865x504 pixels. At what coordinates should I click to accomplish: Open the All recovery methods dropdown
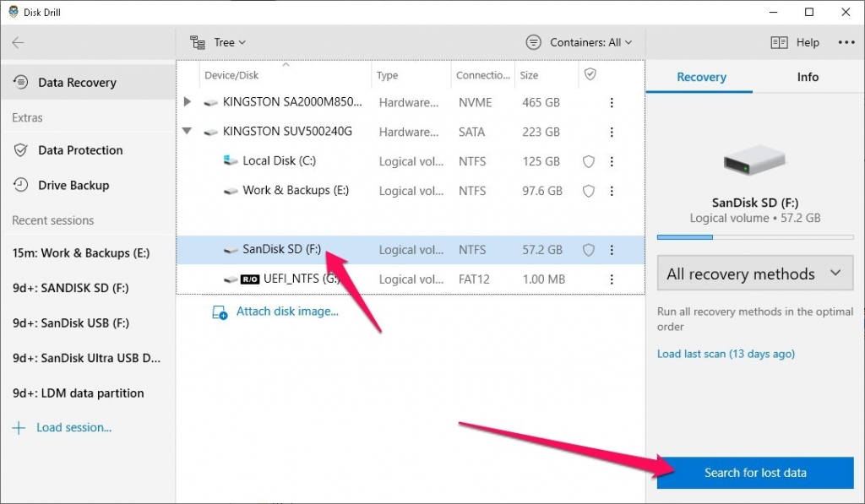point(754,273)
